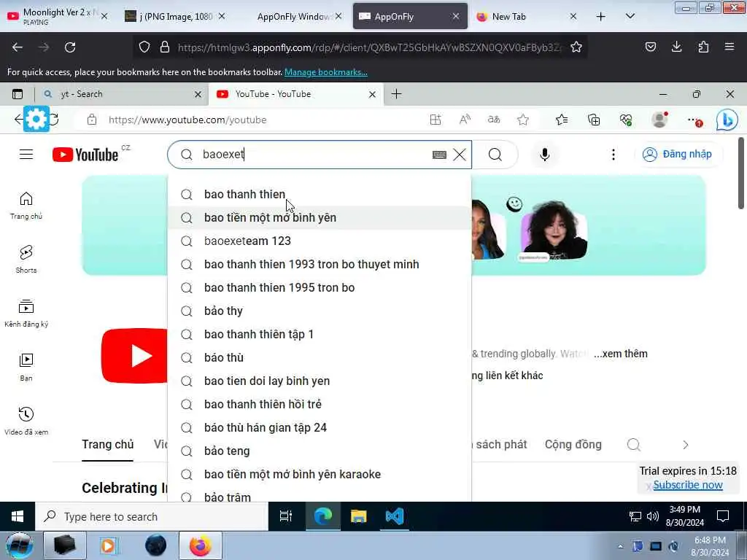The width and height of the screenshot is (747, 560).
Task: Reload page in Firefox toolbar
Action: tap(70, 47)
